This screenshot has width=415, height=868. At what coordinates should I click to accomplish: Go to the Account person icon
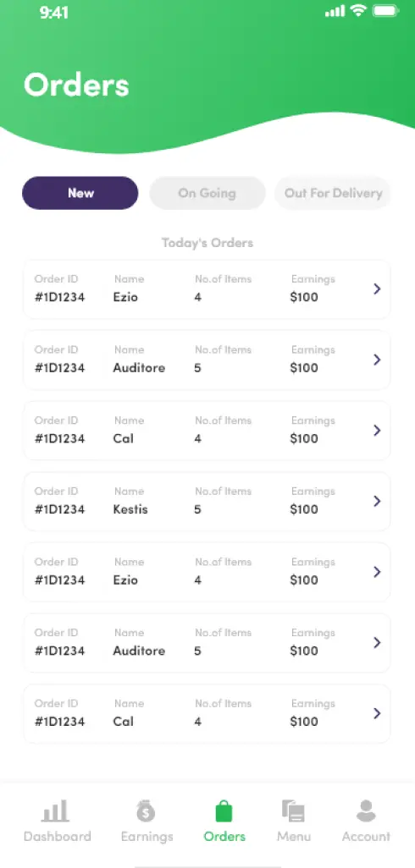(x=366, y=811)
